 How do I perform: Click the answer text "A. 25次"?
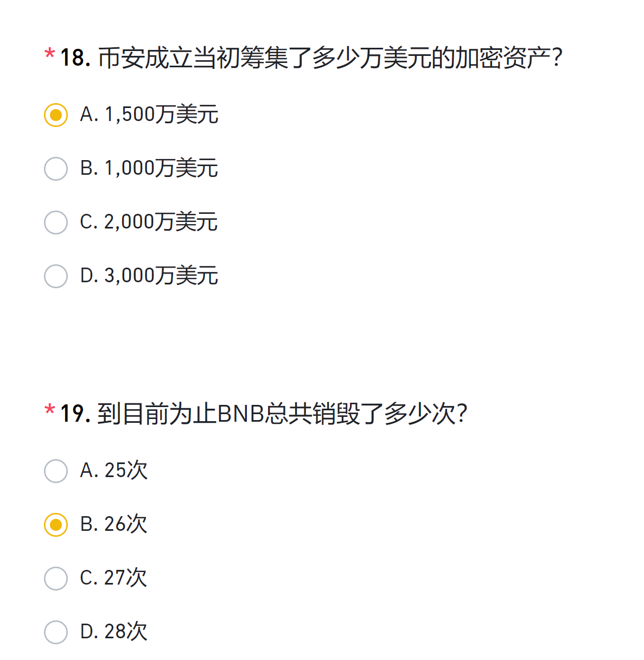114,471
